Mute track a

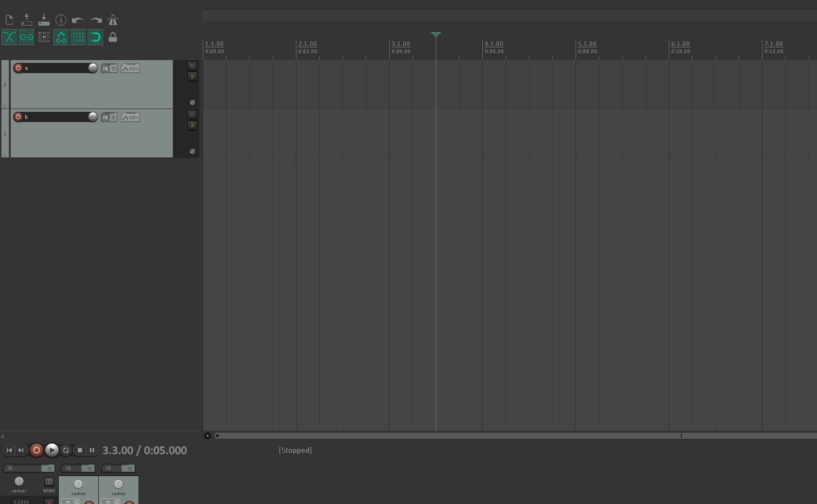tap(192, 66)
